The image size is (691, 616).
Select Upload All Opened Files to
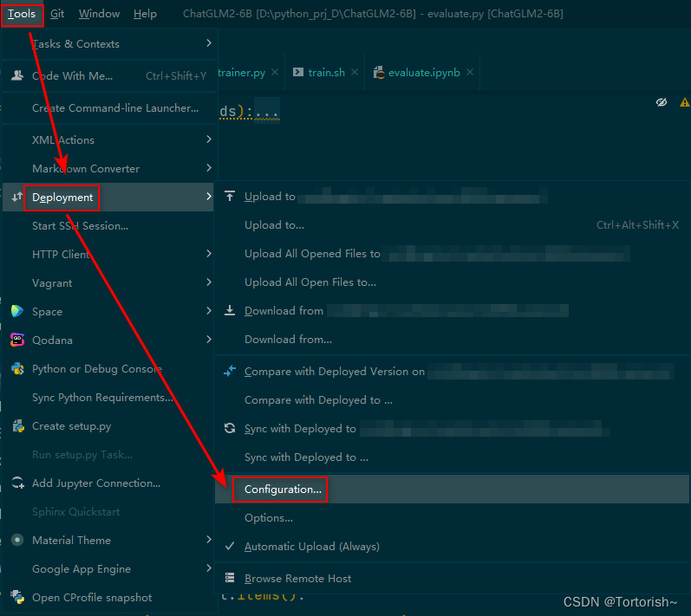pyautogui.click(x=453, y=254)
